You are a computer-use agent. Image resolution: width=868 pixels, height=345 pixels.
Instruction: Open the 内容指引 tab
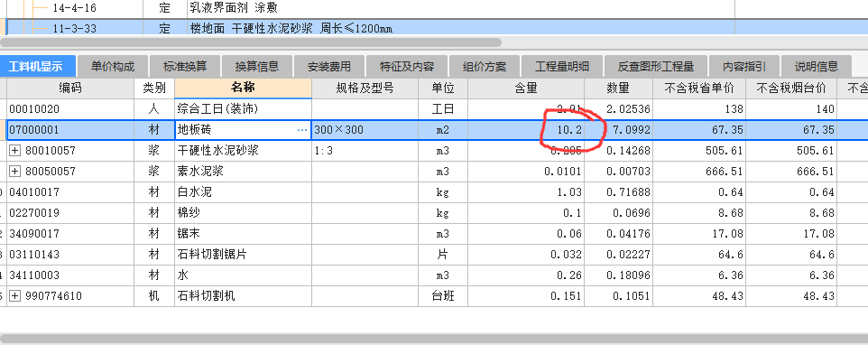744,67
